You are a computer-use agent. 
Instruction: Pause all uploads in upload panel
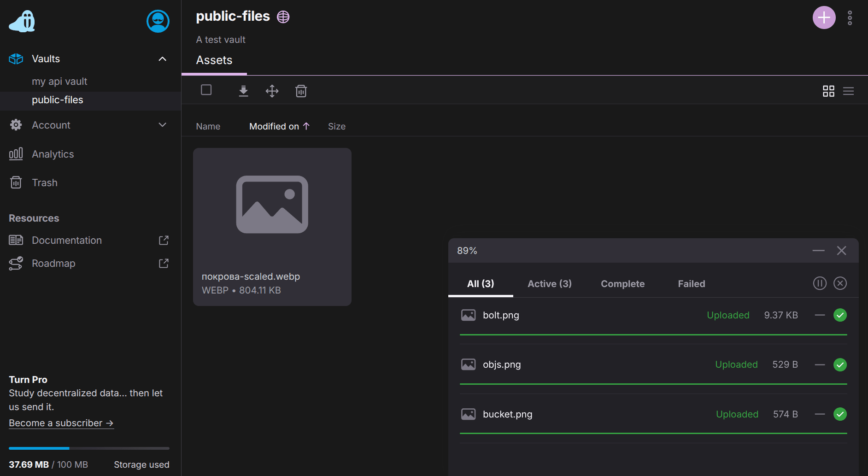pyautogui.click(x=820, y=283)
